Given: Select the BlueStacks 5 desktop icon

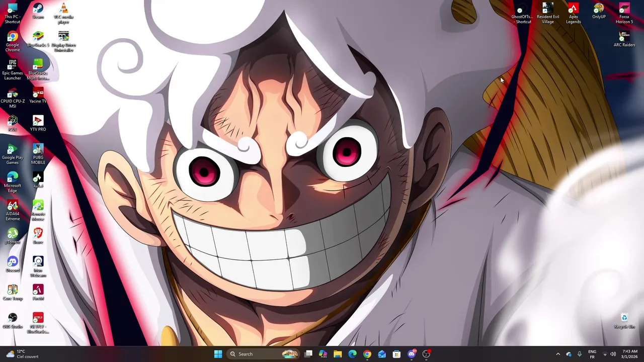Looking at the screenshot, I should [38, 39].
